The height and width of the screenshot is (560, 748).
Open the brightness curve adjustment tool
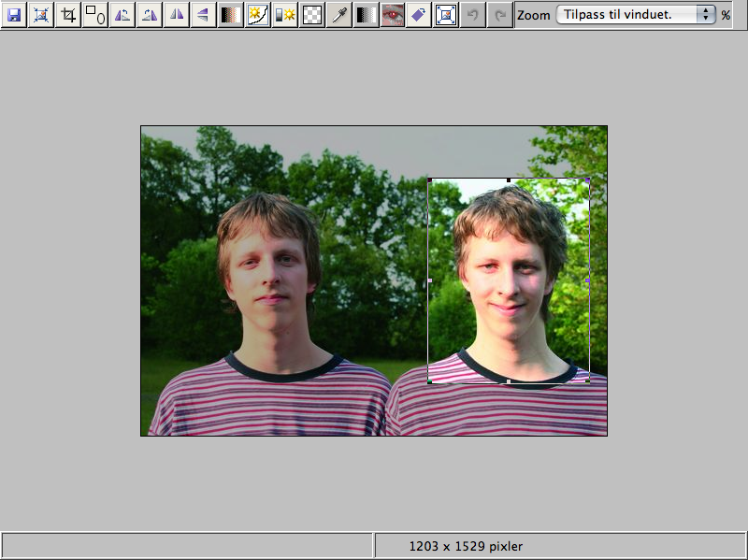[258, 15]
